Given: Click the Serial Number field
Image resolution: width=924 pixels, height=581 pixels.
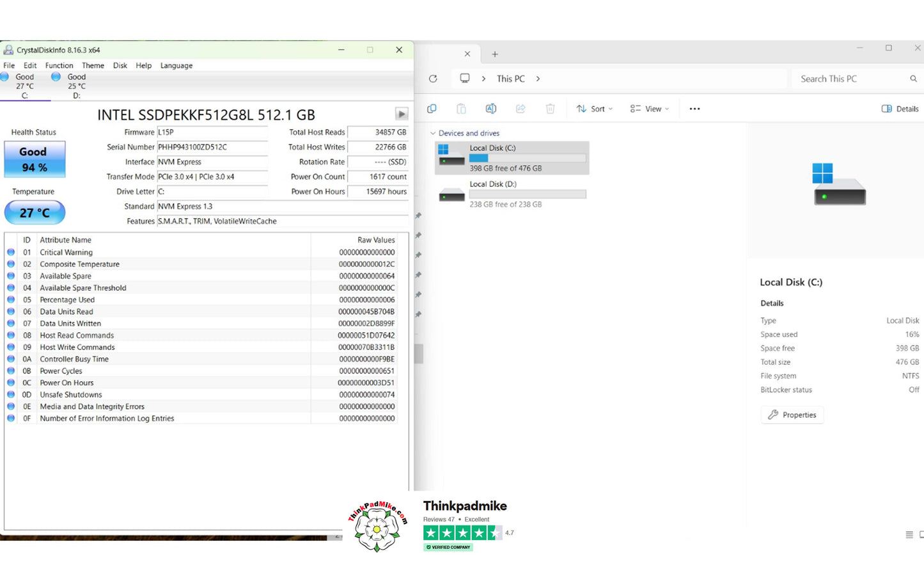Looking at the screenshot, I should 212,147.
